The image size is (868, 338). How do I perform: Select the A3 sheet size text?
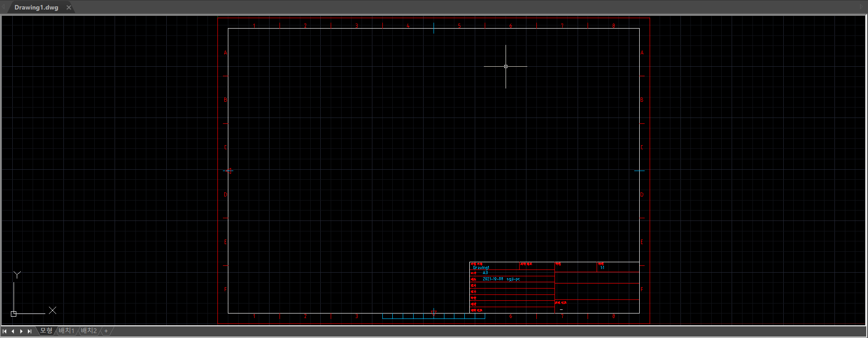[485, 273]
